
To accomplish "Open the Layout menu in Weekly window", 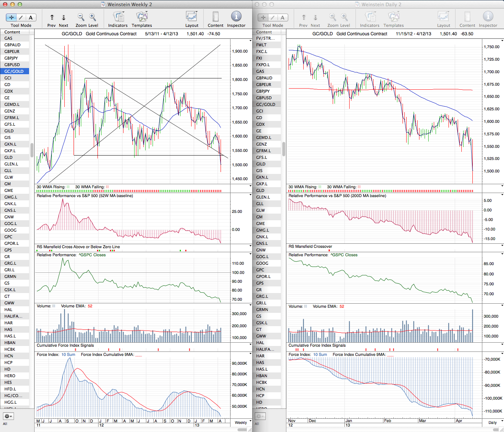I will tap(192, 17).
